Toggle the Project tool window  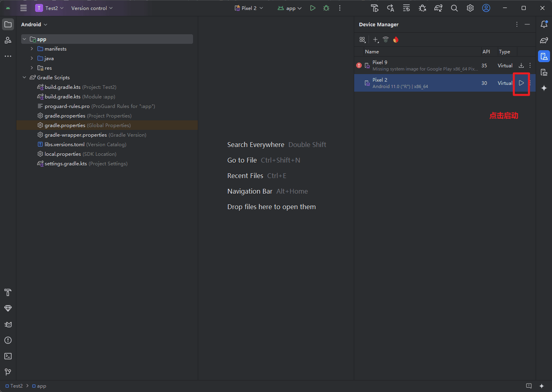8,24
